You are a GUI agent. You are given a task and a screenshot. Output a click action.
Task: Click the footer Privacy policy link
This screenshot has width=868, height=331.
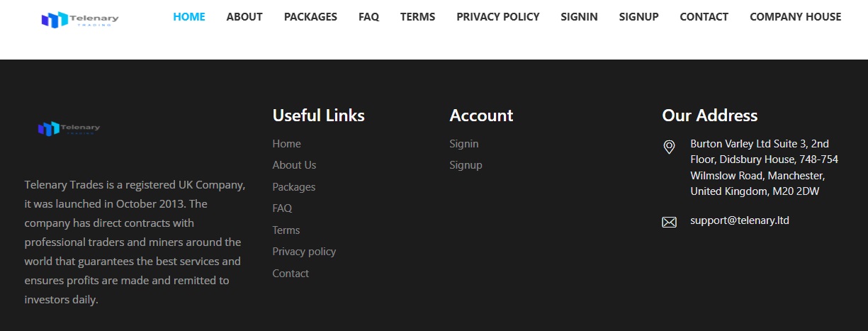click(304, 252)
